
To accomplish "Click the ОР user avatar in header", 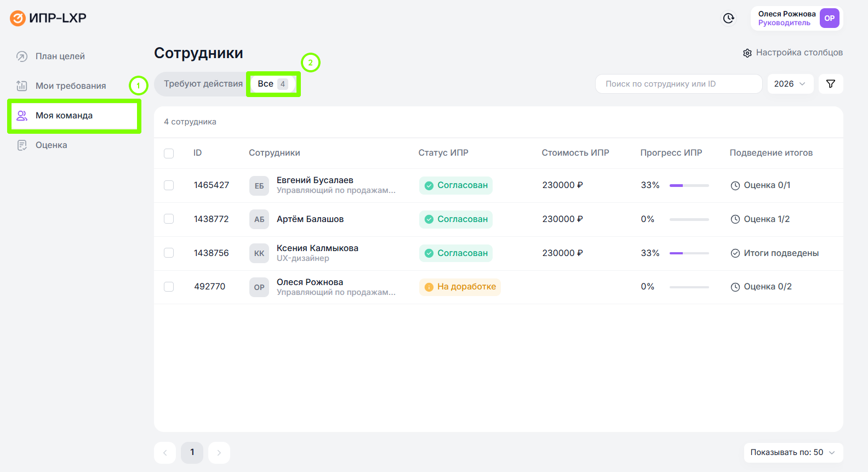I will [829, 18].
